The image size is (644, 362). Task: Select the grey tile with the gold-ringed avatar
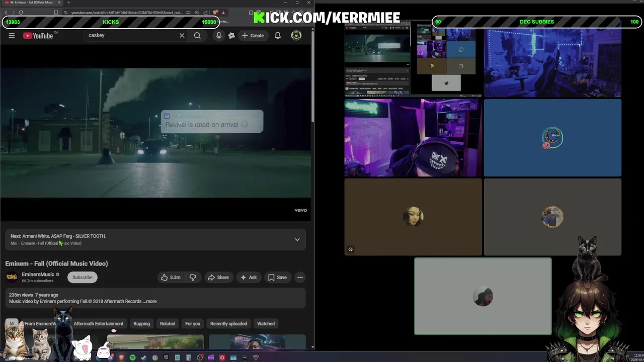(x=552, y=217)
